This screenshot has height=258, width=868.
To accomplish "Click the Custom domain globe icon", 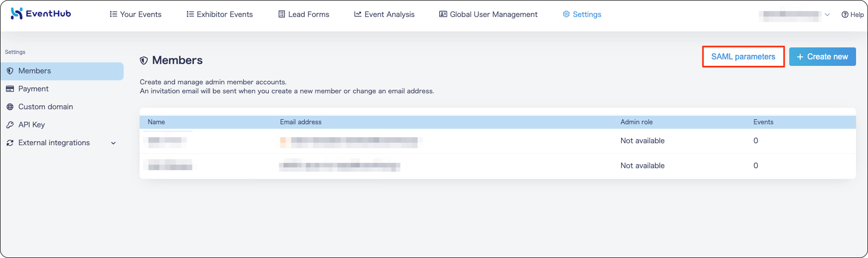I will tap(10, 107).
